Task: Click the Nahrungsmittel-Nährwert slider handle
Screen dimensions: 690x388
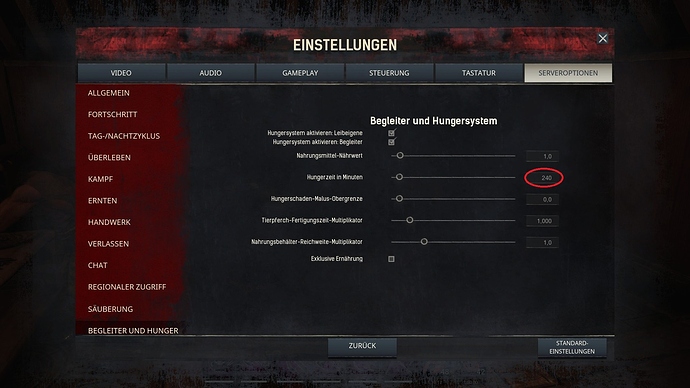Action: tap(400, 155)
